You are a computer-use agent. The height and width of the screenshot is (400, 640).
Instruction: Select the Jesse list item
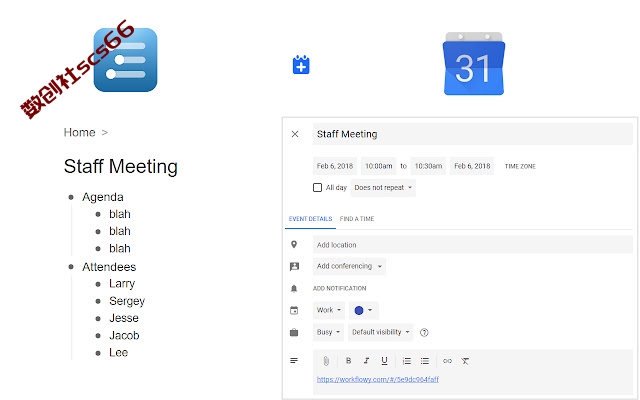[124, 318]
